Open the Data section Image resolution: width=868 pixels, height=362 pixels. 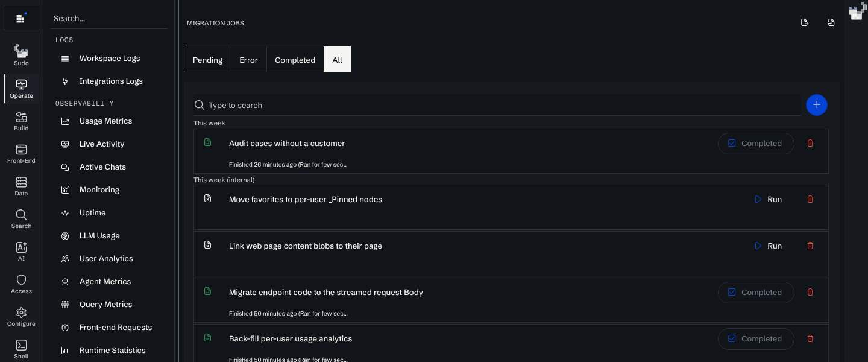coord(21,186)
